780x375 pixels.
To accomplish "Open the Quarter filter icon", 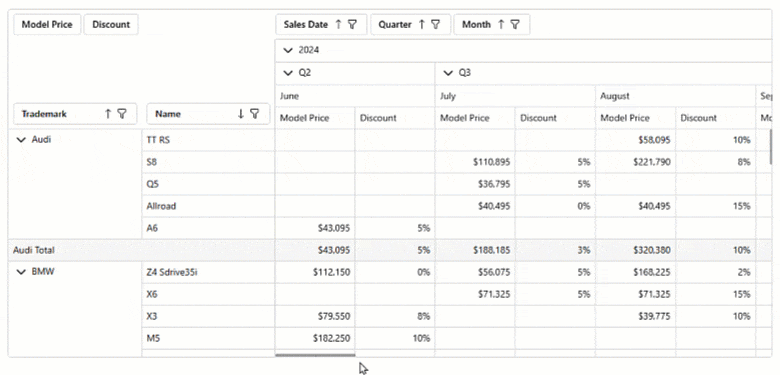I will pos(436,24).
